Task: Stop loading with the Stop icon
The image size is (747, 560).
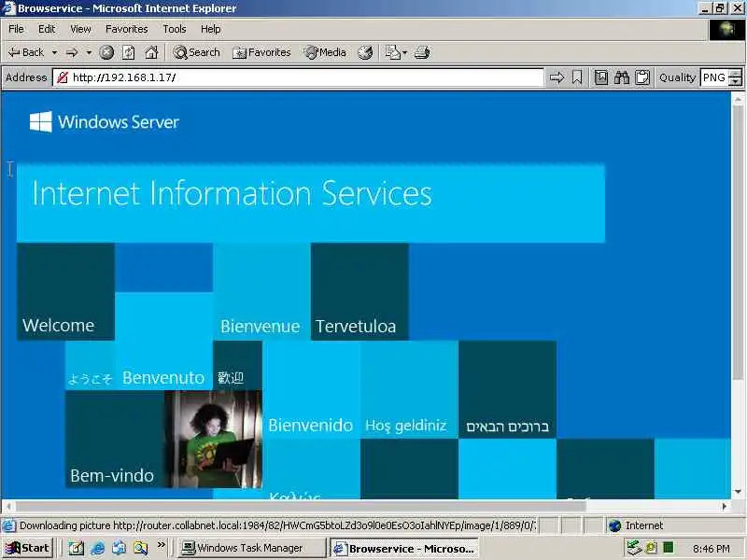Action: pyautogui.click(x=106, y=52)
